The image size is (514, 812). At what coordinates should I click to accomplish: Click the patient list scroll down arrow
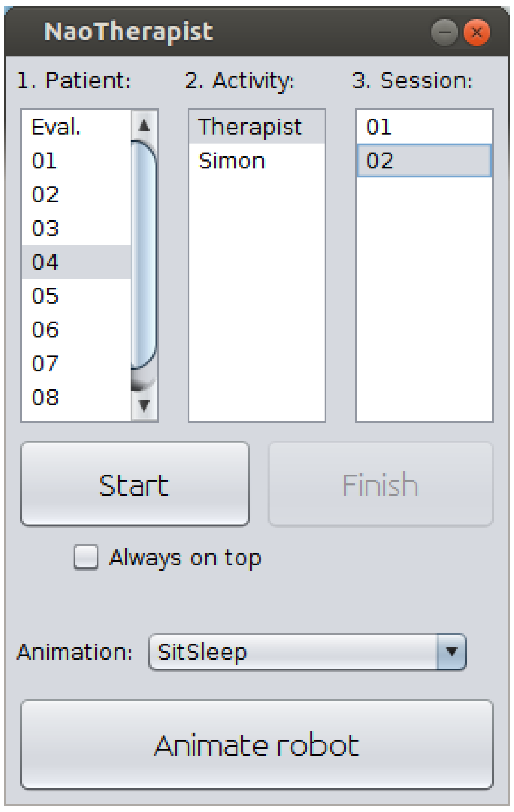click(144, 405)
